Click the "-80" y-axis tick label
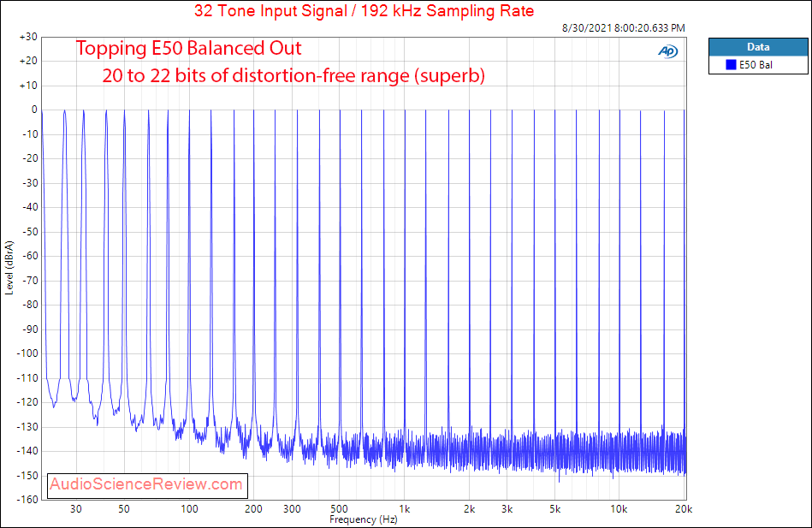812x528 pixels. point(29,305)
